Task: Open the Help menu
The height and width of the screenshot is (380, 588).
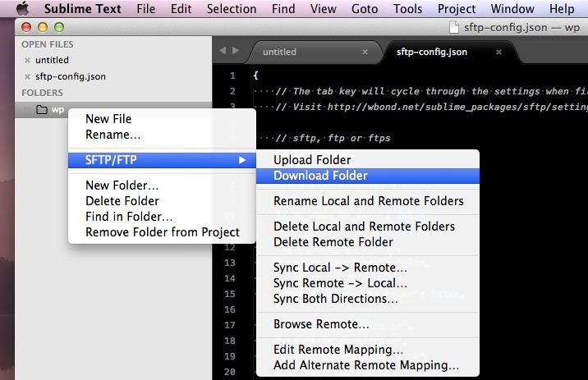Action: [x=562, y=9]
